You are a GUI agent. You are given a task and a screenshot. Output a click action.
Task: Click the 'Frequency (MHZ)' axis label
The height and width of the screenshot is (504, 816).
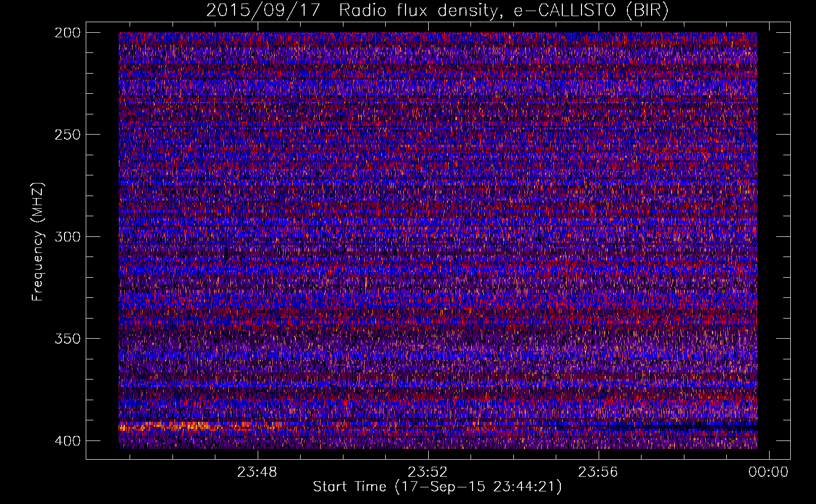pyautogui.click(x=38, y=242)
